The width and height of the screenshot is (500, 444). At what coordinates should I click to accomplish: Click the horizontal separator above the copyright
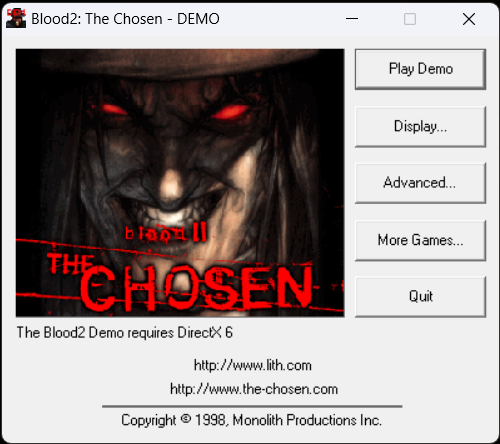(252, 407)
